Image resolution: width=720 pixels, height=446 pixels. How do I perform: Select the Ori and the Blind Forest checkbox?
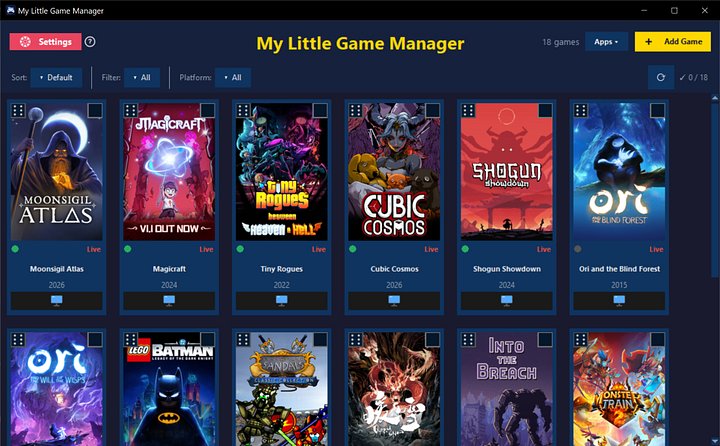pyautogui.click(x=658, y=111)
